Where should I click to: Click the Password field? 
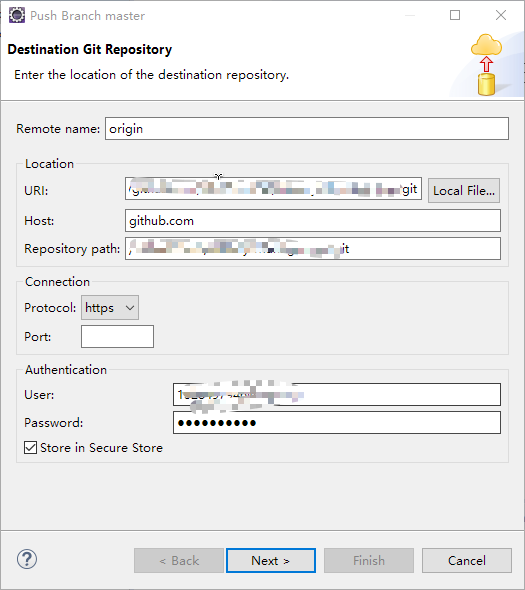[337, 423]
